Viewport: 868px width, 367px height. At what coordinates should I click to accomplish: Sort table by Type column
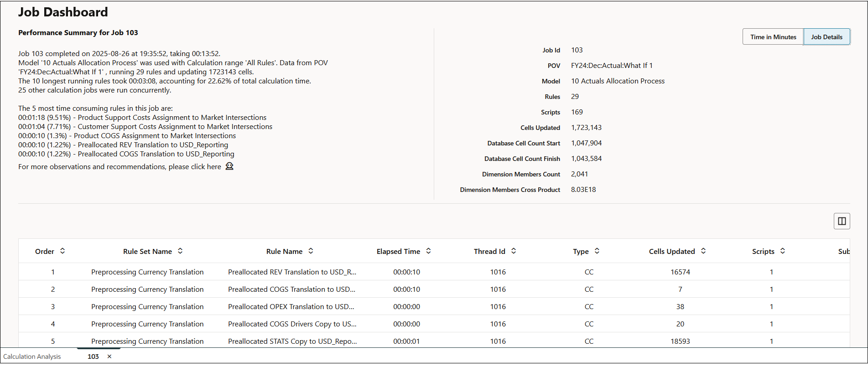[597, 251]
